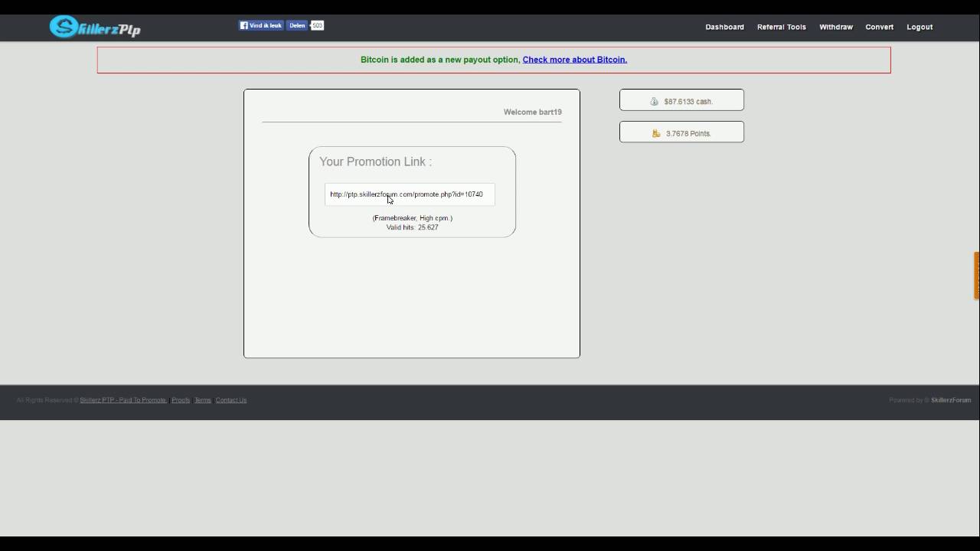Click the Facebook like count 503
The width and height of the screenshot is (980, 551).
click(x=317, y=25)
